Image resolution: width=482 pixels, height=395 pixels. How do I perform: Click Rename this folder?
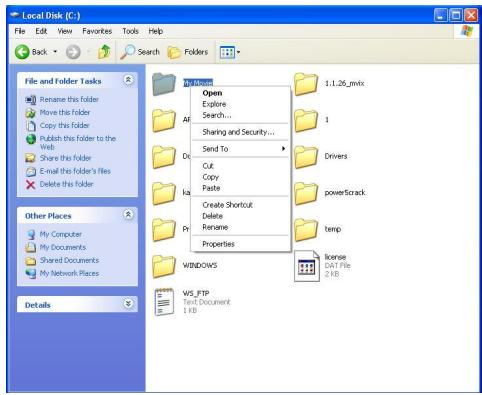(x=69, y=99)
